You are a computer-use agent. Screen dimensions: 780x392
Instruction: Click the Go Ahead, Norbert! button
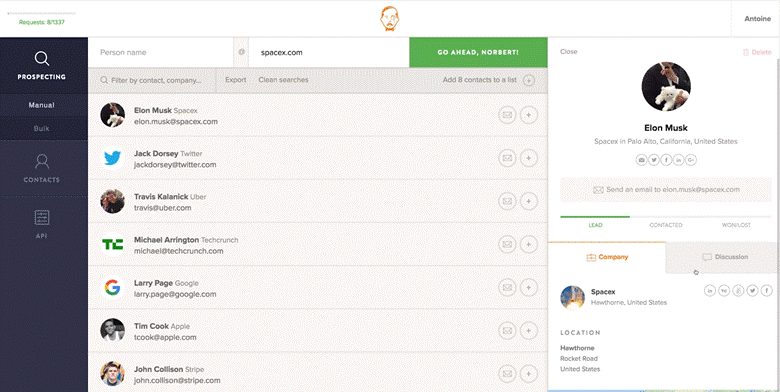point(478,52)
